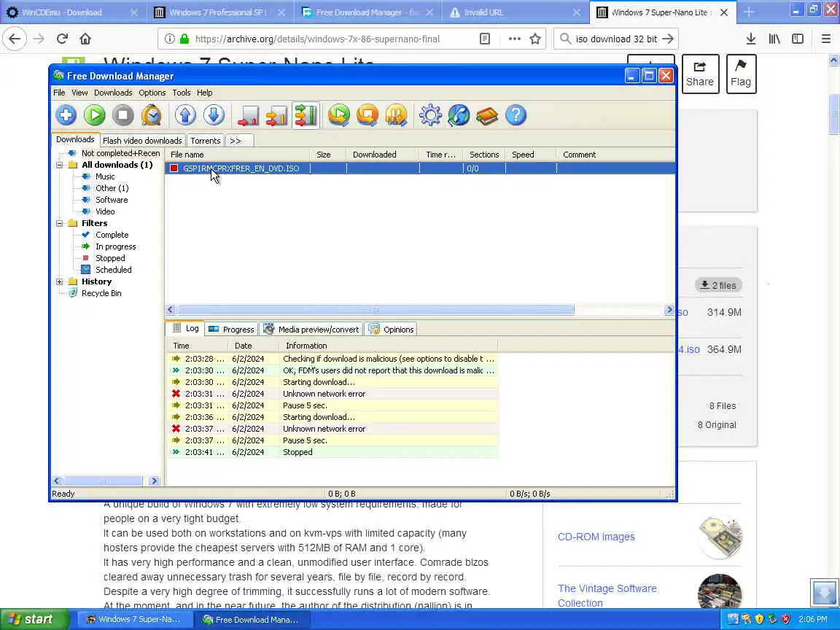
Task: Open FDM settings gear icon
Action: click(430, 115)
